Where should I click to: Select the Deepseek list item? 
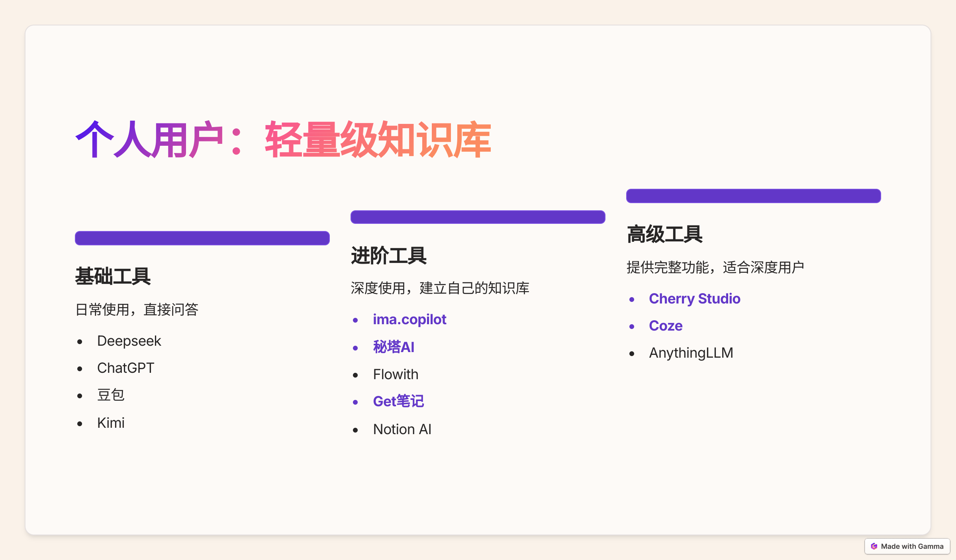tap(129, 341)
